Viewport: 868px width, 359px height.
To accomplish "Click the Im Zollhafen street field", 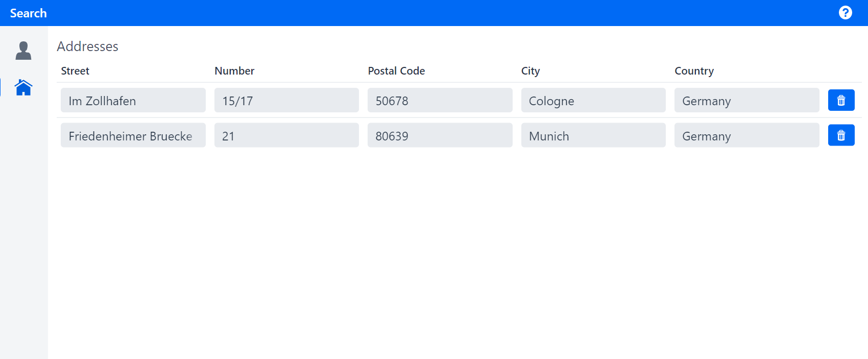I will pos(133,100).
